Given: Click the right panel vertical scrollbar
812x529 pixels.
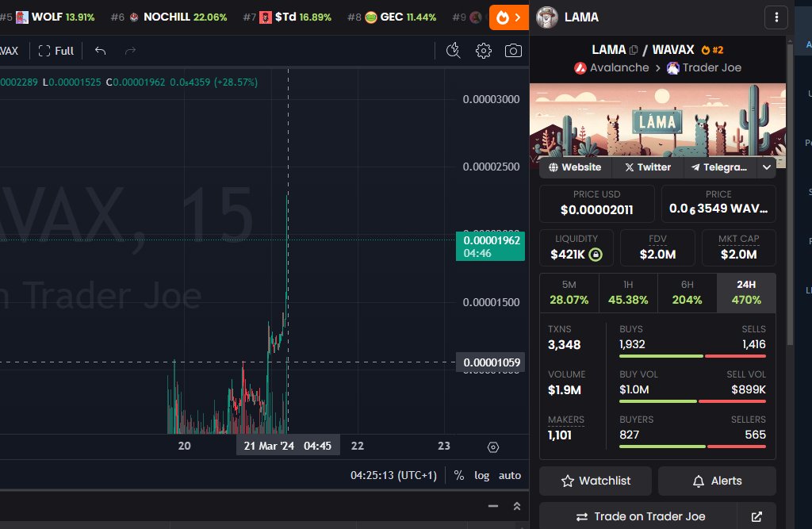Looking at the screenshot, I should 790,194.
